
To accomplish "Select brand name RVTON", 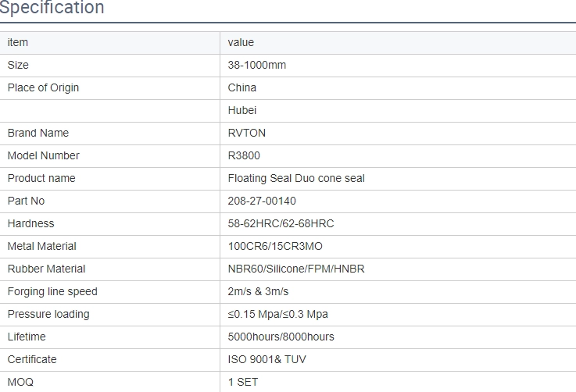I will tap(246, 133).
